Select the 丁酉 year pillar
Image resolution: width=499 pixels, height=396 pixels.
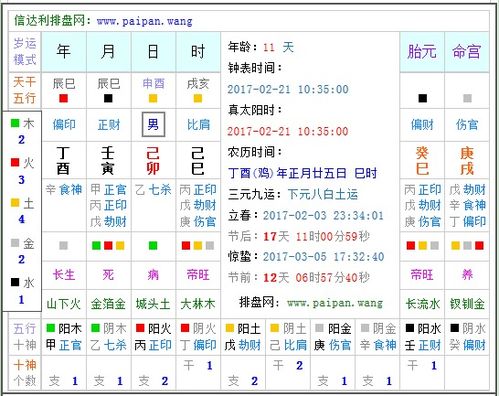click(x=63, y=161)
